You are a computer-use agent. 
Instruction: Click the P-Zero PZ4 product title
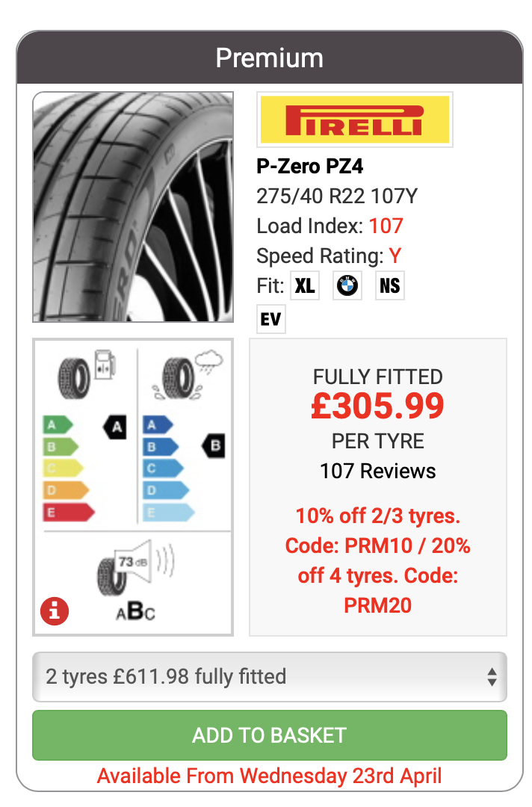(309, 166)
